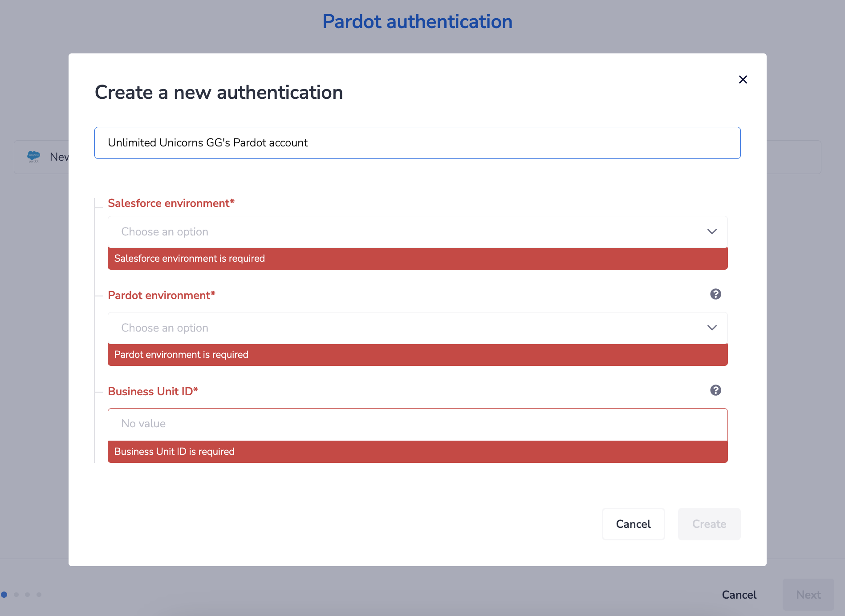This screenshot has width=845, height=616.
Task: Open the Salesforce environment 'Choose an option' box
Action: (x=418, y=232)
